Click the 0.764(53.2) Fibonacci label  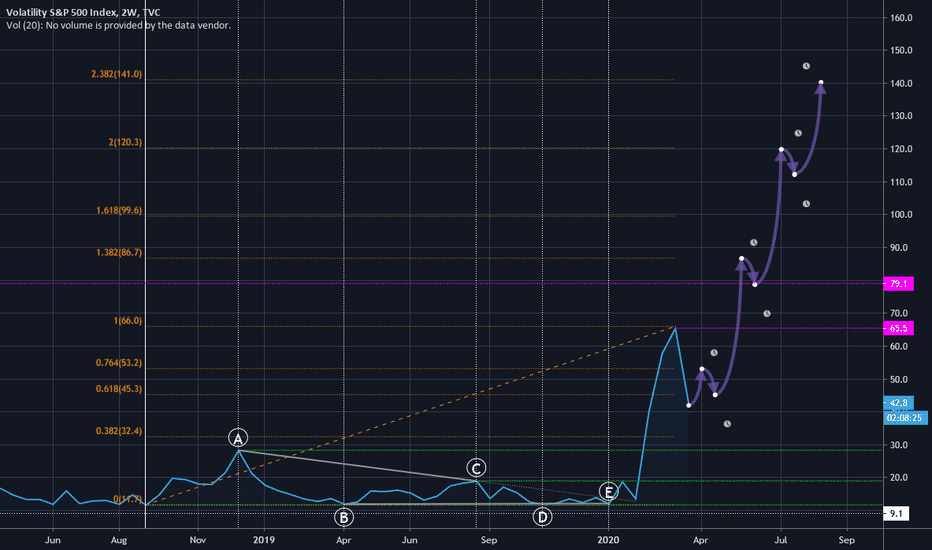point(119,363)
